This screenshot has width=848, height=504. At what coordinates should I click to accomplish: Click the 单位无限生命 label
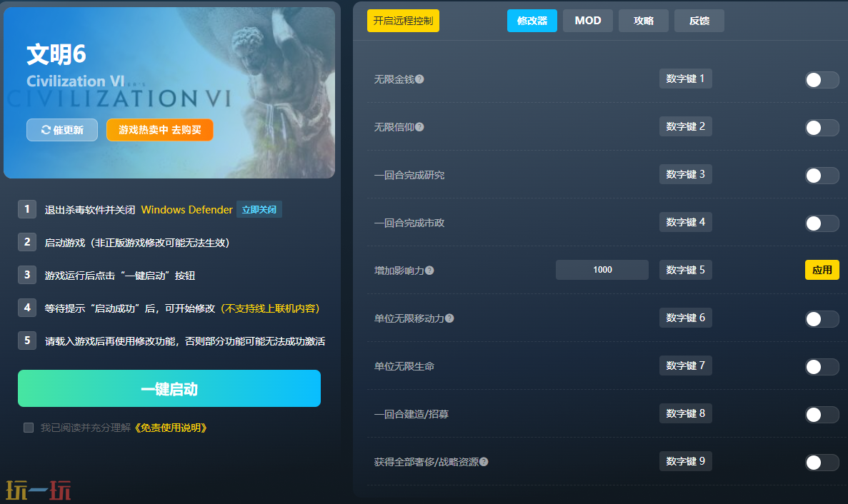[x=404, y=366]
